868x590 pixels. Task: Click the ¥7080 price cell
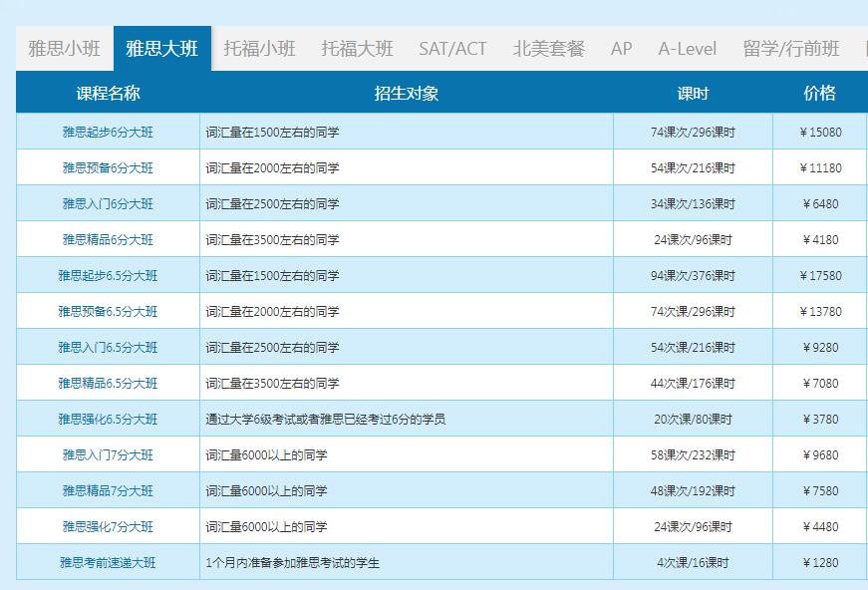coord(820,383)
